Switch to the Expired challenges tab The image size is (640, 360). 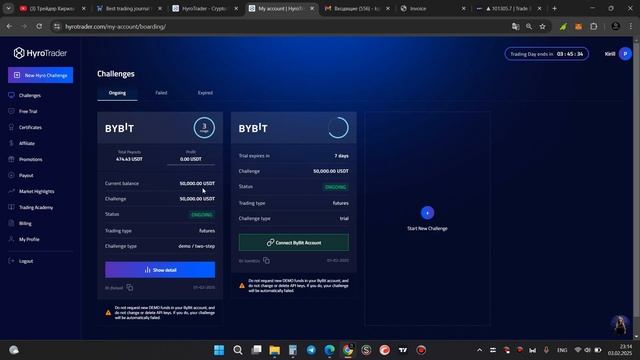pyautogui.click(x=205, y=93)
